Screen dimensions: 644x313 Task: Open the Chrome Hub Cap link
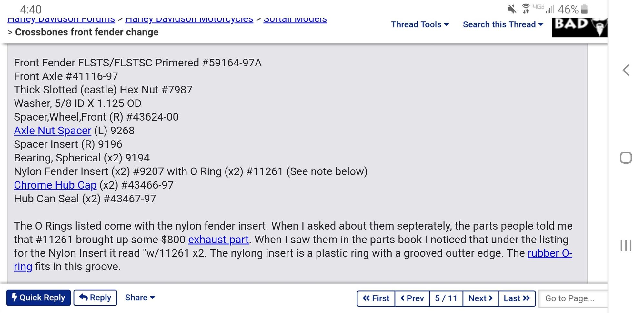coord(55,185)
